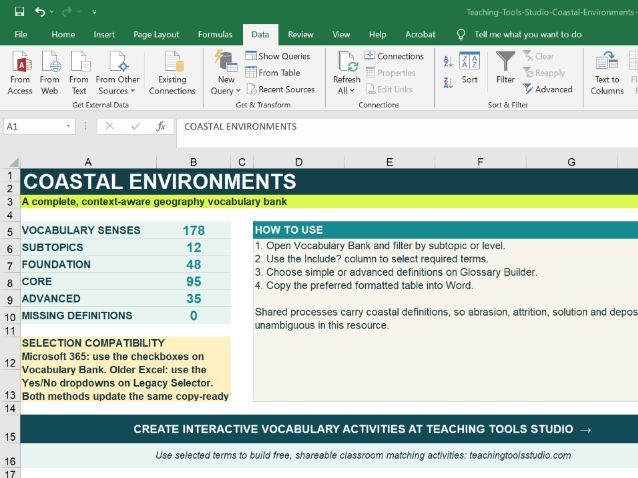Open the Sort dialog button
Viewport: 638px width, 478px height.
470,68
